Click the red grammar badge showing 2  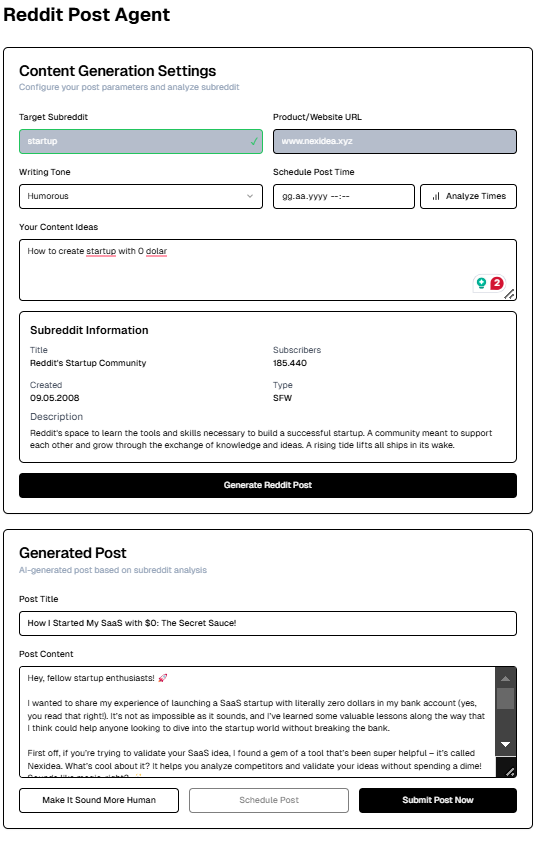pyautogui.click(x=497, y=283)
